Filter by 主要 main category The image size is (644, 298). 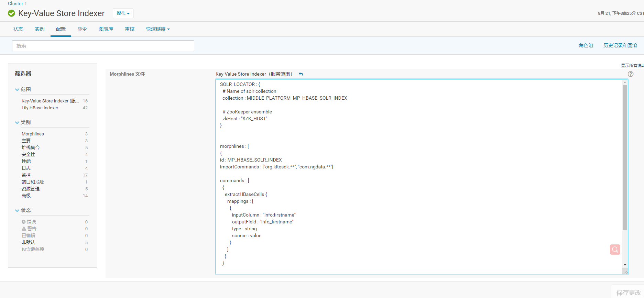coord(26,141)
